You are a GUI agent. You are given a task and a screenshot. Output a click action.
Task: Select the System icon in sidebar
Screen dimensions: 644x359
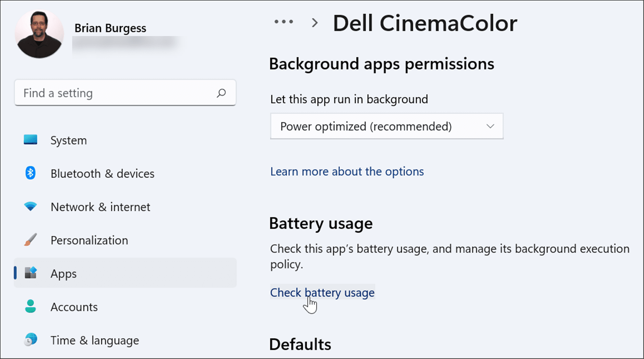30,140
